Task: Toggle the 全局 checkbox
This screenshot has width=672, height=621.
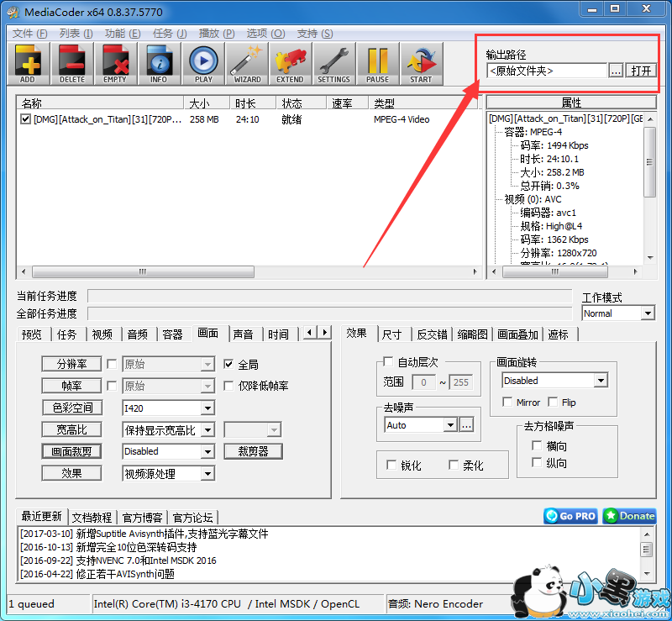Action: pos(228,364)
